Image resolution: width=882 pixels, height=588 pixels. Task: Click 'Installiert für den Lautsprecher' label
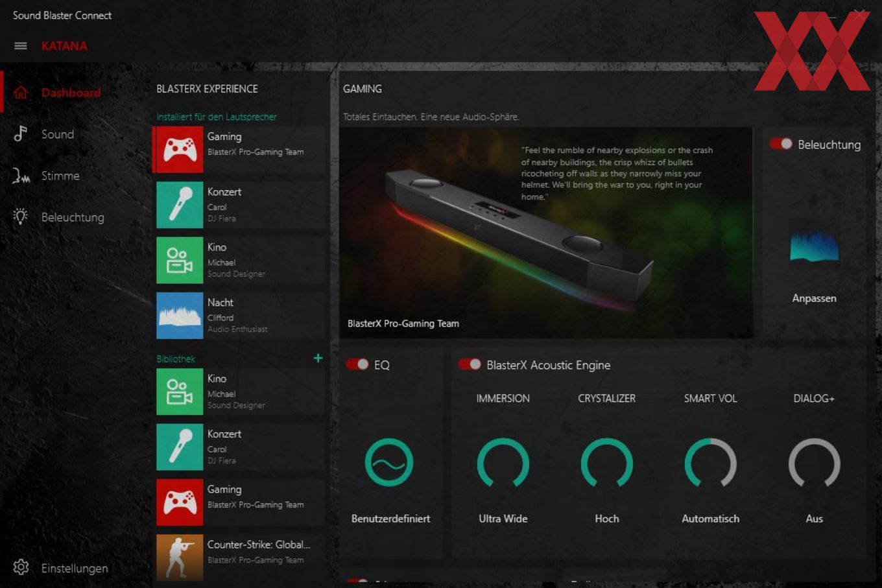(x=217, y=117)
